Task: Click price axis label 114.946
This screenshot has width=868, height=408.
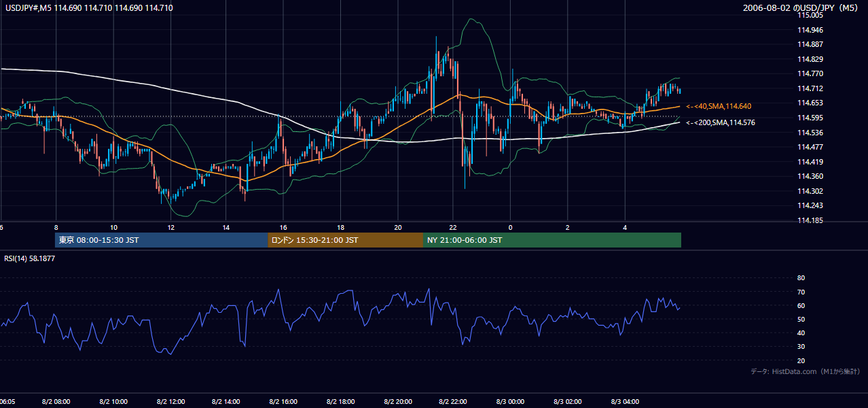Action: (811, 30)
